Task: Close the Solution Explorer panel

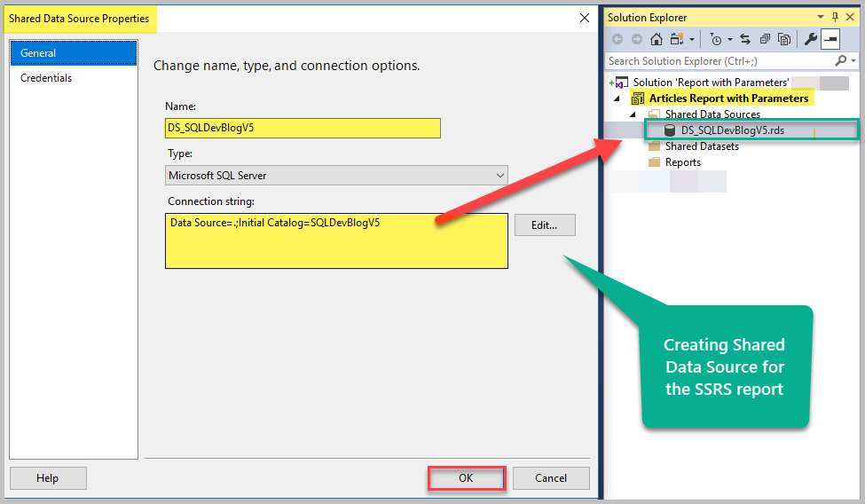Action: pos(850,17)
